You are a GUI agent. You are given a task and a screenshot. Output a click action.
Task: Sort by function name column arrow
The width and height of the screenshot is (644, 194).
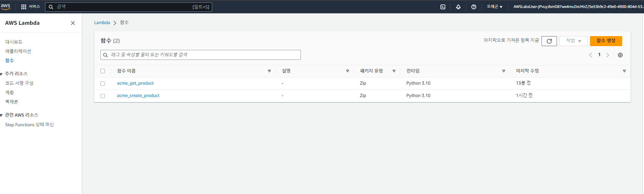[x=269, y=71]
